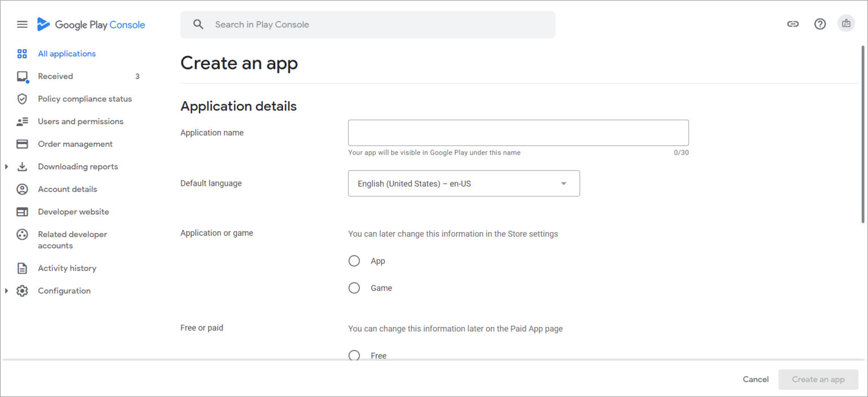
Task: Open the Play Console help icon
Action: click(820, 24)
